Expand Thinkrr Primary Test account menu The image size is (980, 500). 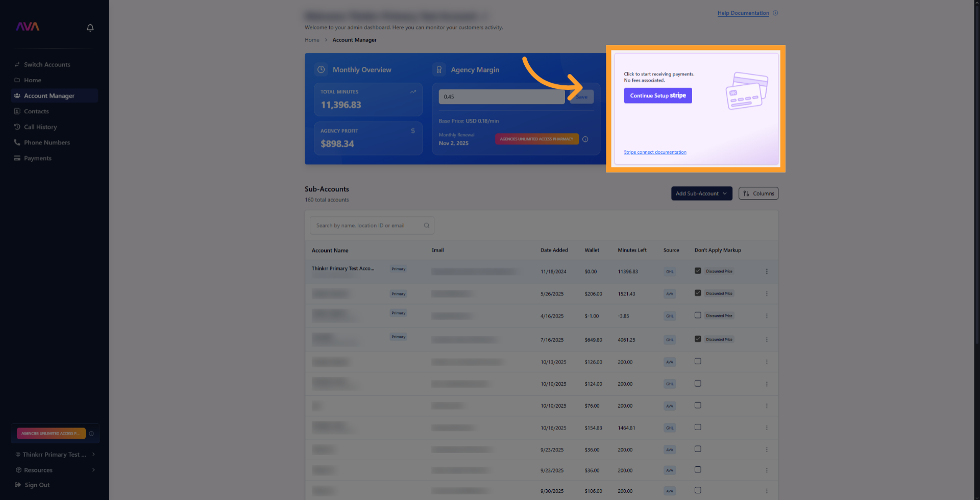(x=55, y=455)
